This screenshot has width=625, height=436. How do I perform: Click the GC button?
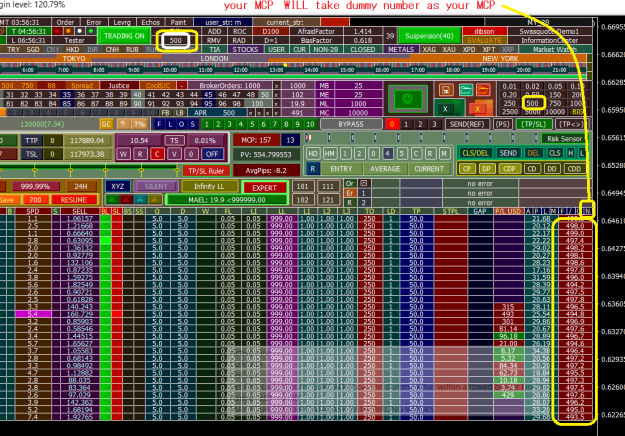point(106,124)
